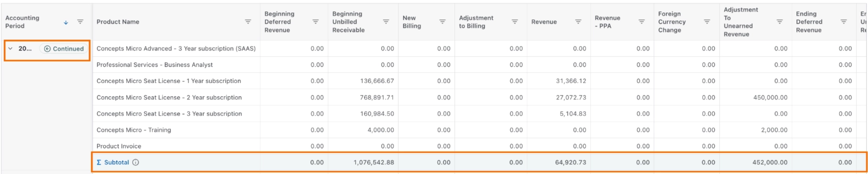Image resolution: width=868 pixels, height=174 pixels.
Task: Select Concepts Micro Advanced 3 Year subscription (SAAS) row
Action: click(x=176, y=48)
